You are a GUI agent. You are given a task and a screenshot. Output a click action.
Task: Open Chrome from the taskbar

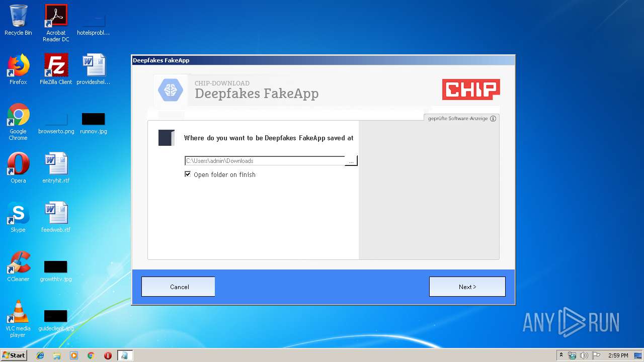coord(91,355)
